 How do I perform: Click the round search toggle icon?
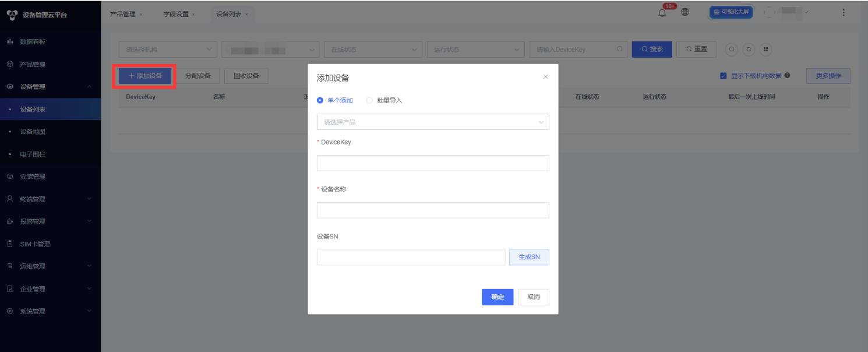click(731, 49)
